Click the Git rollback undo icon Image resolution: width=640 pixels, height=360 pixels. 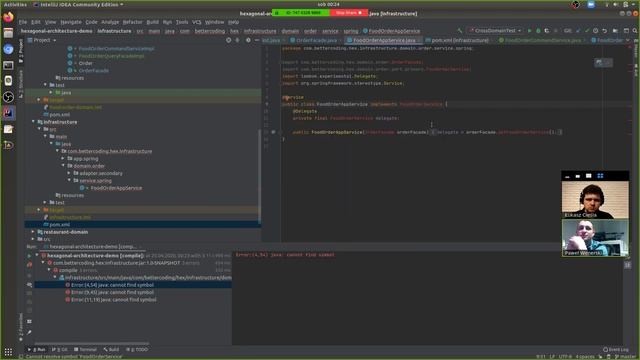pos(604,31)
